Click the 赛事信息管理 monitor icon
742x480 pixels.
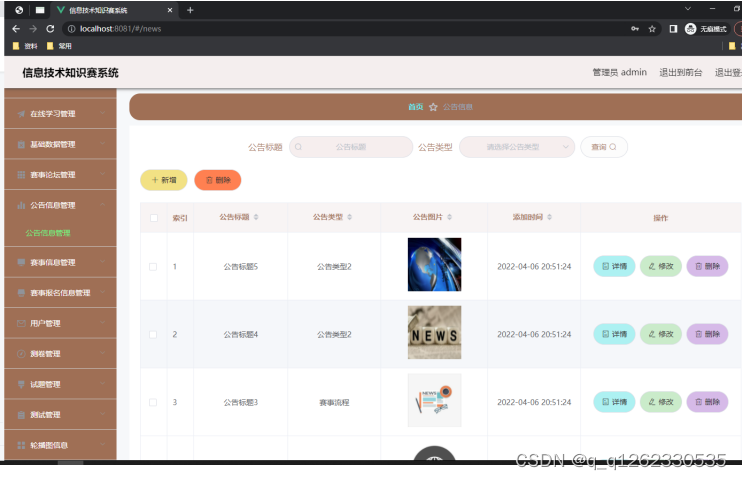(21, 262)
